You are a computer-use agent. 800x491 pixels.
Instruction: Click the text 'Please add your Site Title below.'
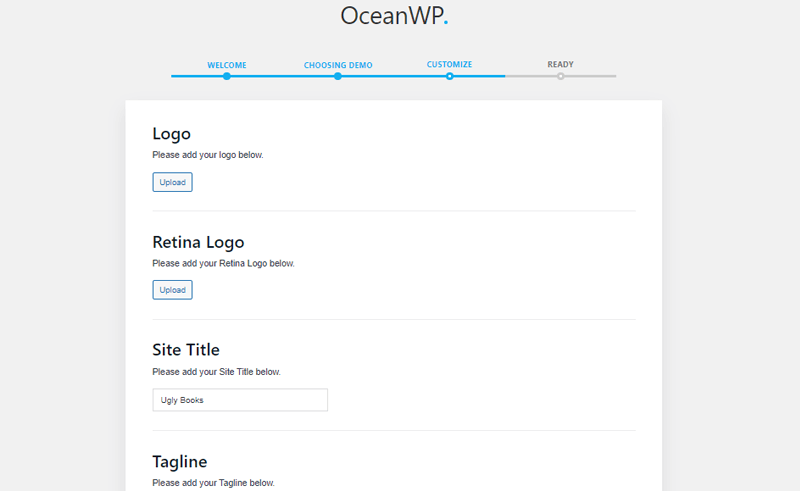click(216, 372)
